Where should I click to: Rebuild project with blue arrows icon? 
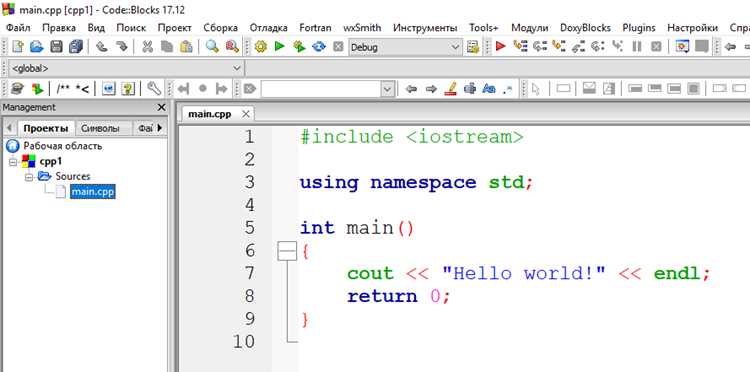(319, 46)
